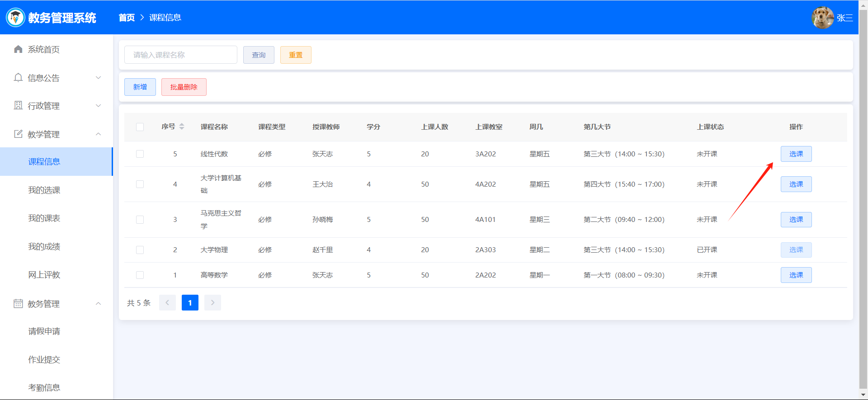Sort table by 序号 sort arrows
This screenshot has height=400, width=868.
tap(182, 127)
